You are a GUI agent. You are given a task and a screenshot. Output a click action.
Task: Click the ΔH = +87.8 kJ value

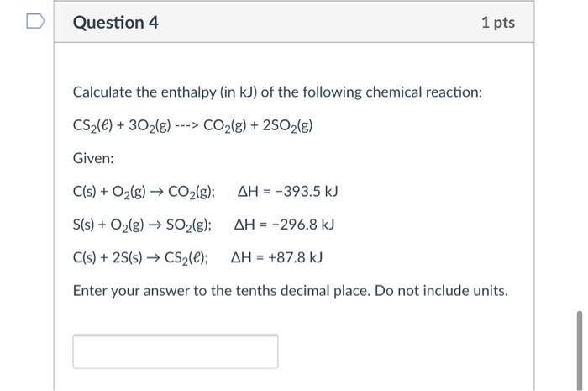(x=276, y=257)
